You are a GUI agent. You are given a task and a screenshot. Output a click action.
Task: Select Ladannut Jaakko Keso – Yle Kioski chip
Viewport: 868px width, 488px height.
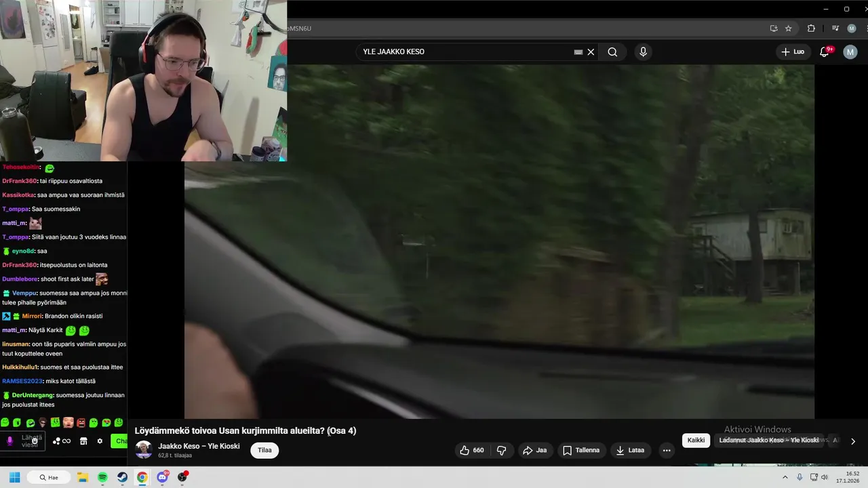click(769, 441)
